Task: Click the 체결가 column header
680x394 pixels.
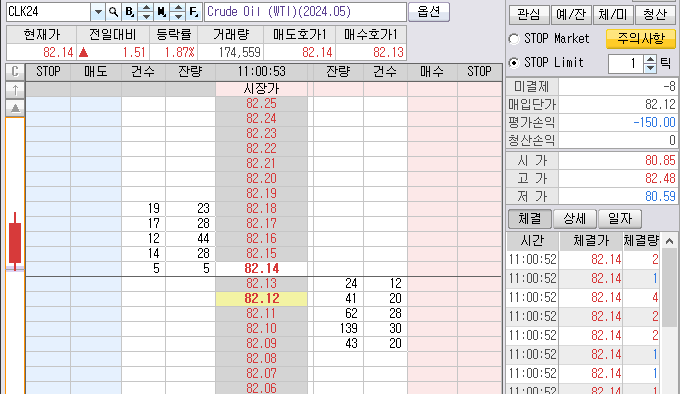Action: pyautogui.click(x=591, y=241)
